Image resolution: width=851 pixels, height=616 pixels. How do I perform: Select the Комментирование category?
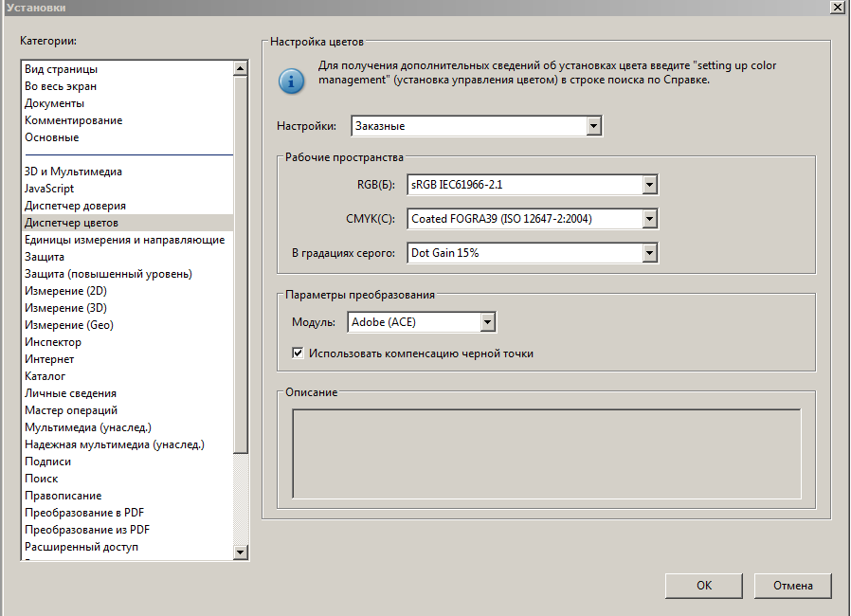[73, 120]
